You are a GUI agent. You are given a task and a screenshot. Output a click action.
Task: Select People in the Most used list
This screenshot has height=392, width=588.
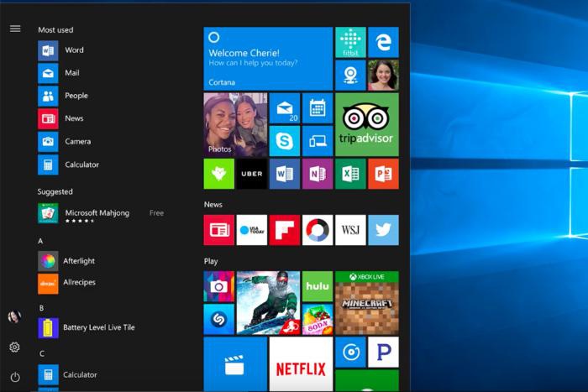tap(76, 96)
